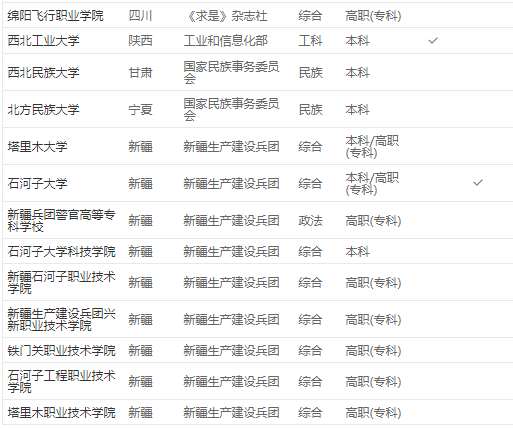Select the school name 绵阳飞行职业学院

[55, 16]
